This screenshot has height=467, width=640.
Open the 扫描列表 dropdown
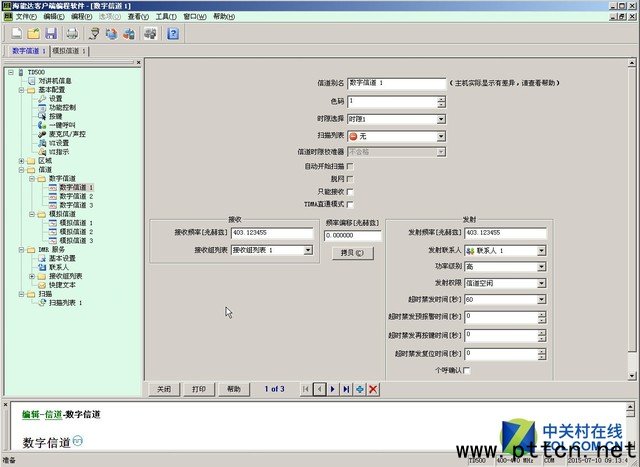click(x=441, y=135)
